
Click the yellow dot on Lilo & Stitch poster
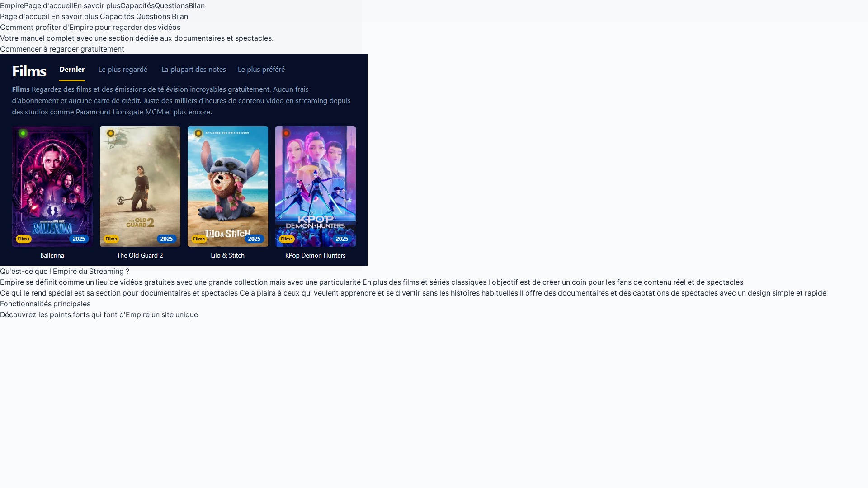pos(198,133)
